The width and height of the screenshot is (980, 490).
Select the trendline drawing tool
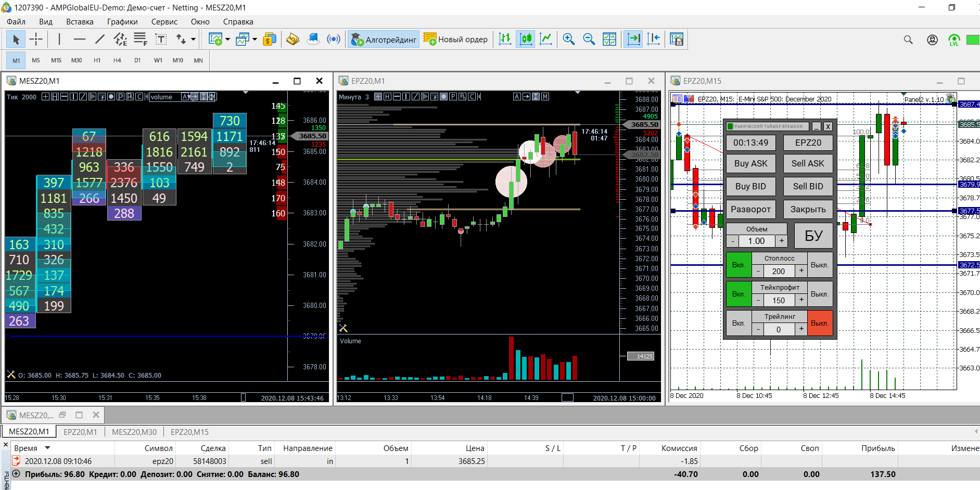pyautogui.click(x=100, y=39)
